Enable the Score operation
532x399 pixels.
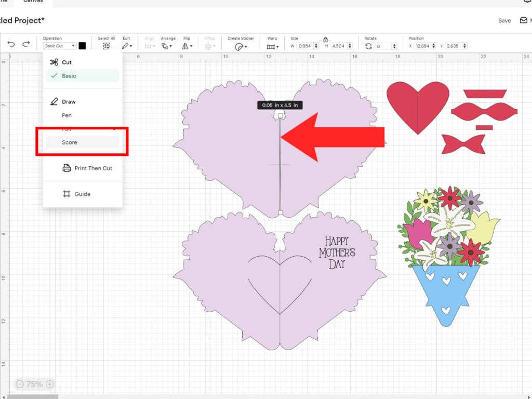coord(81,141)
